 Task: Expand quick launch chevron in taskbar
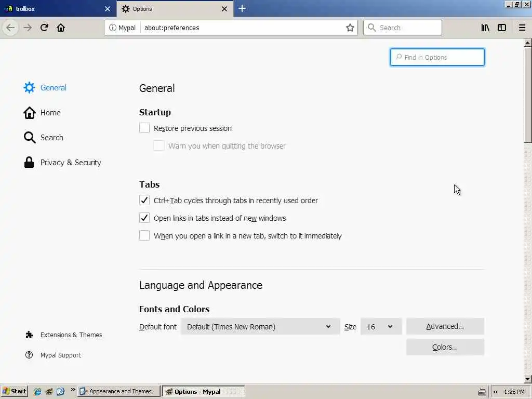coord(73,390)
